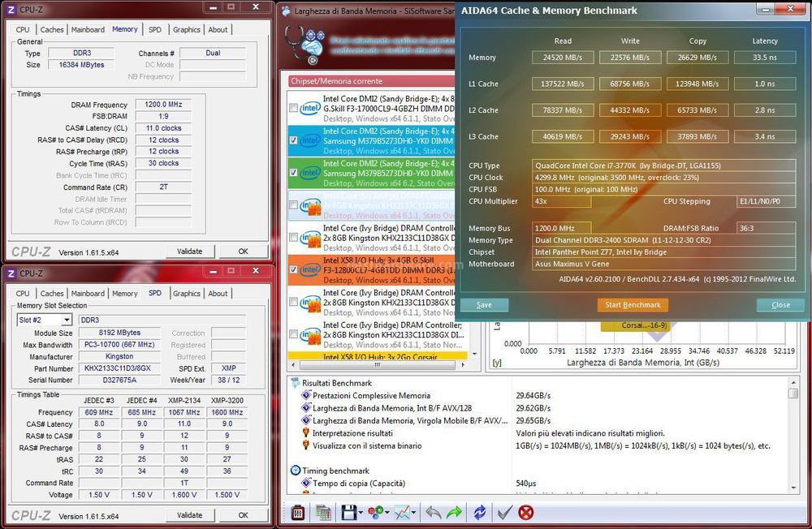Open Graphics tab in CPU-Z Timings window

(187, 29)
